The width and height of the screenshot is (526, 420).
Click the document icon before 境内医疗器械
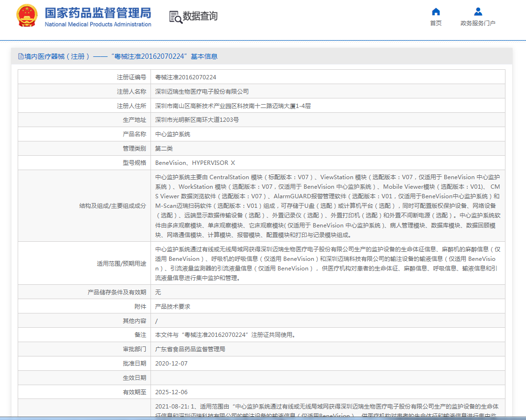pyautogui.click(x=21, y=56)
